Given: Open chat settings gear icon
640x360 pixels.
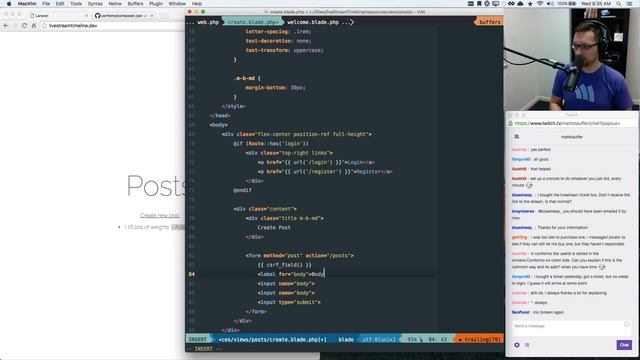Looking at the screenshot, I should pos(517,345).
